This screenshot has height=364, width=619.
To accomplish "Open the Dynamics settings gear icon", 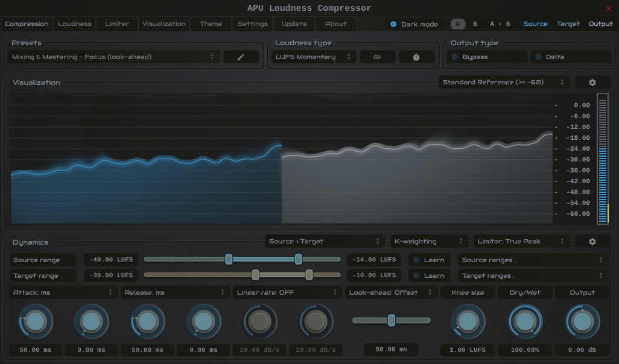I will tap(592, 241).
